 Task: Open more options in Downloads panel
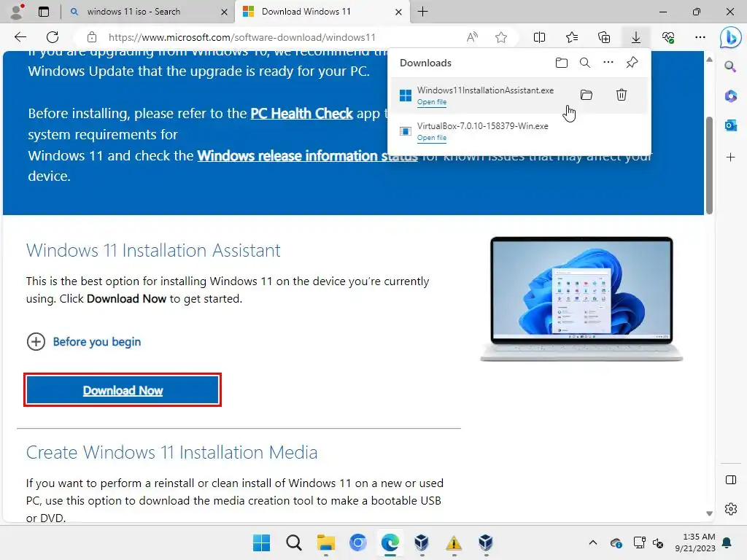[x=608, y=63]
